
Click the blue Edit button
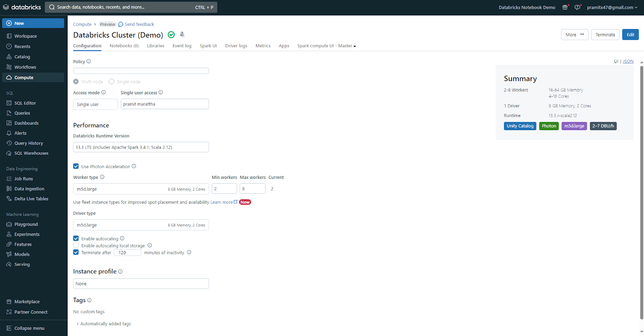point(630,35)
